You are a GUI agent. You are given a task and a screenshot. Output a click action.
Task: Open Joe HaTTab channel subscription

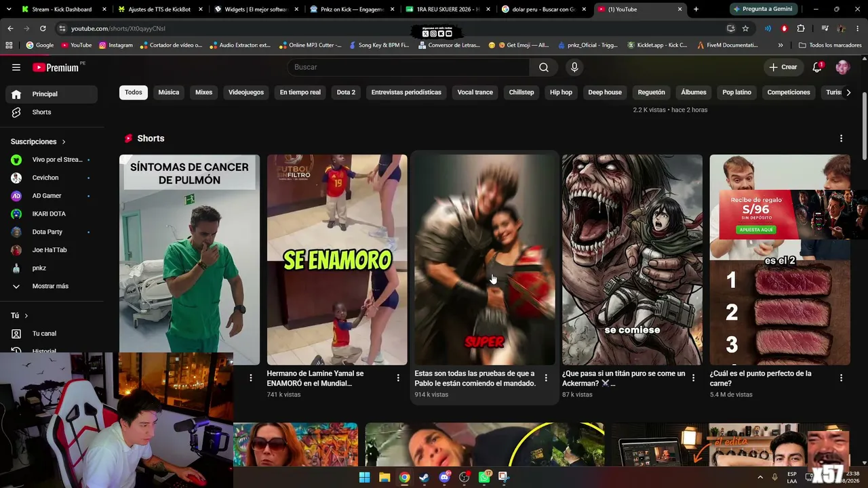[51, 250]
